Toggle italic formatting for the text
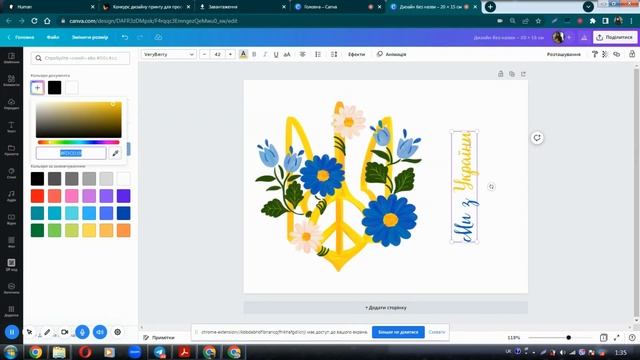The height and width of the screenshot is (360, 640). (x=265, y=54)
